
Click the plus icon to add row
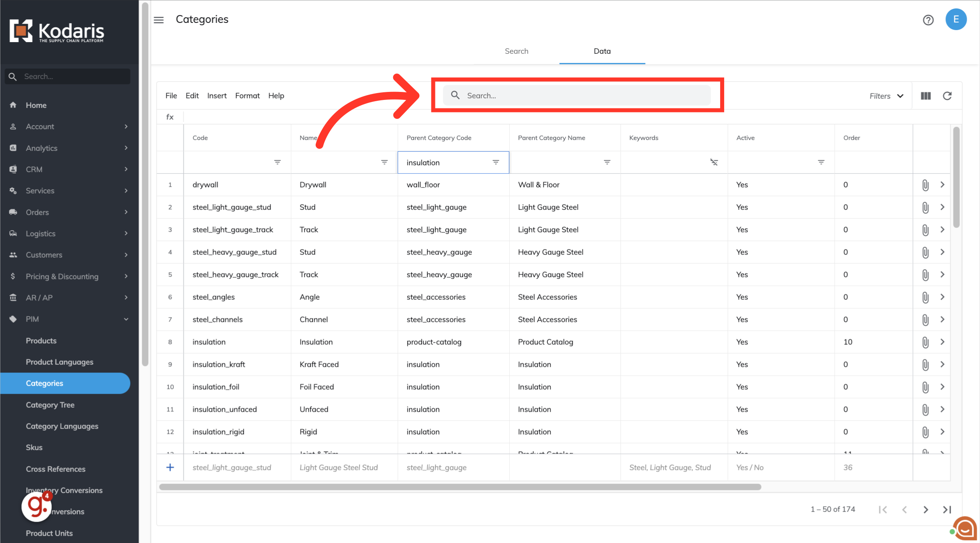(x=170, y=468)
